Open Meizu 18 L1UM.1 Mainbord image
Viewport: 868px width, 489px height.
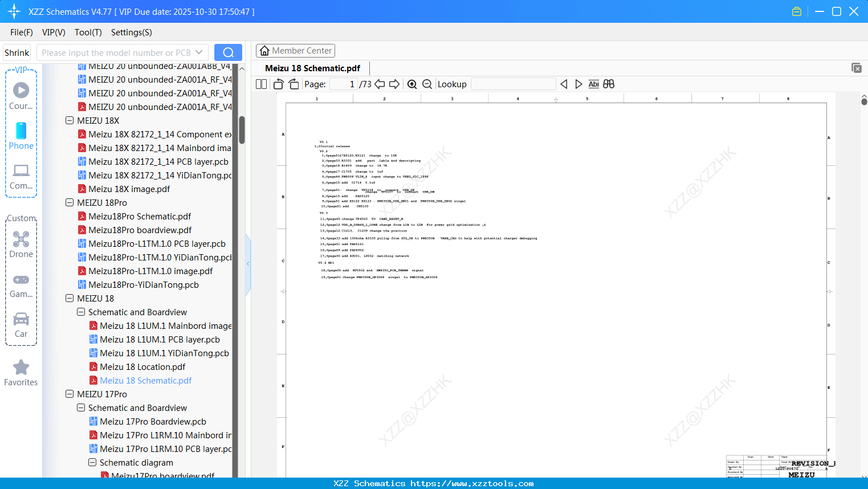160,326
